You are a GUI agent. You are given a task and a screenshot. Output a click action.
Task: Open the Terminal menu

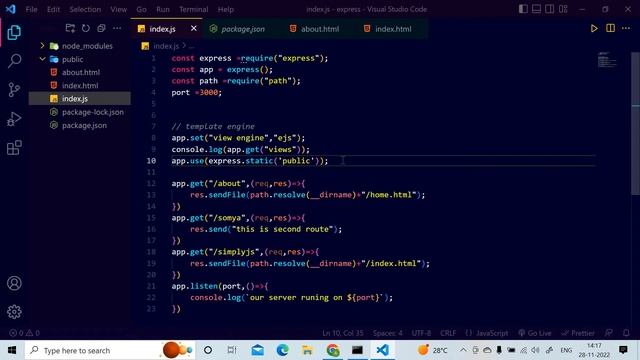tap(193, 9)
